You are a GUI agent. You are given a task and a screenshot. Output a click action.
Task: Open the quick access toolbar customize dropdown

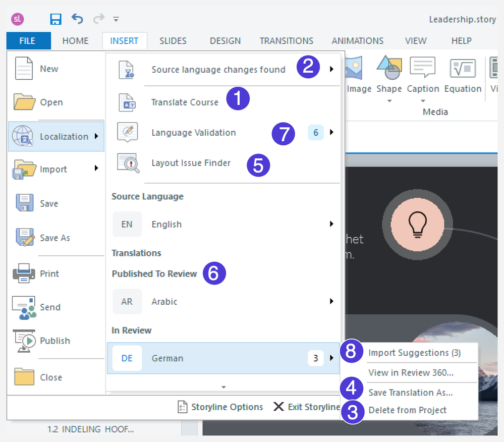coord(116,20)
